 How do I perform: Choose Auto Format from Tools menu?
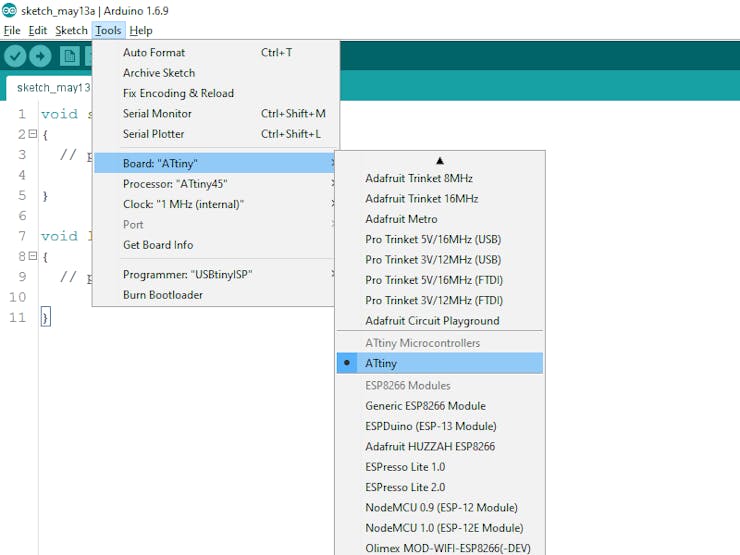[x=215, y=52]
